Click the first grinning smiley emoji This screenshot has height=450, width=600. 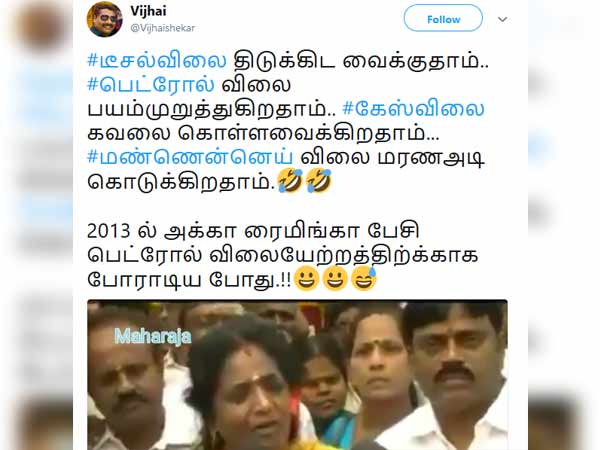[x=307, y=279]
